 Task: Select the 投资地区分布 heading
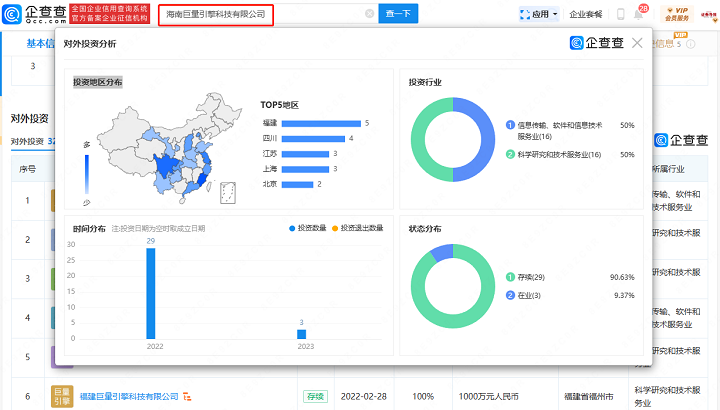97,82
